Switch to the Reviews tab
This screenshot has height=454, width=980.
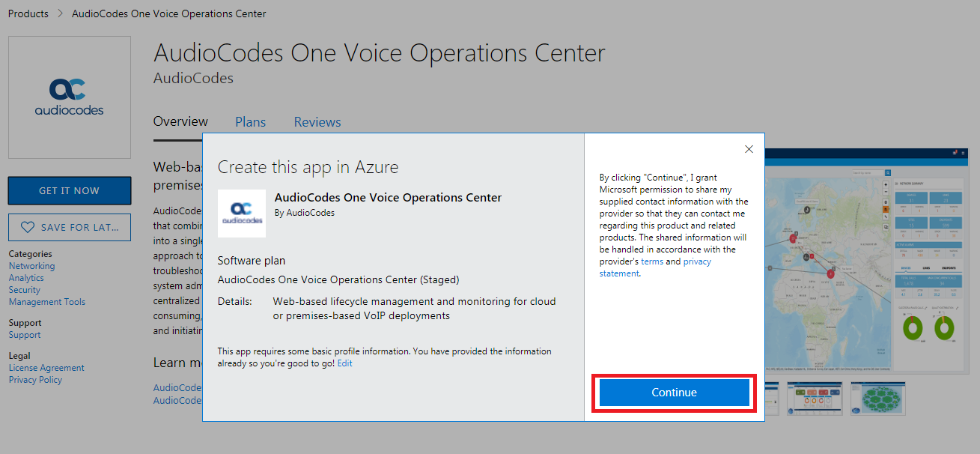point(317,121)
